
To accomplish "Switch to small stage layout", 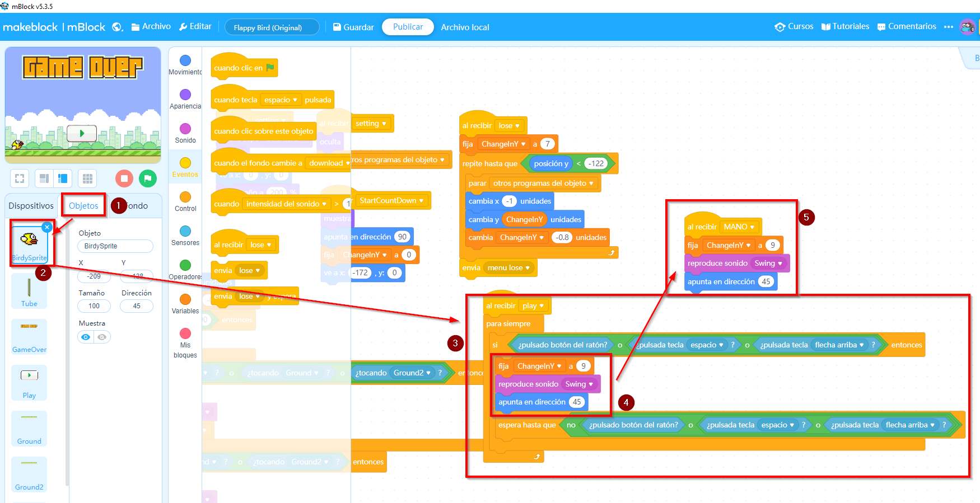I will [x=43, y=178].
